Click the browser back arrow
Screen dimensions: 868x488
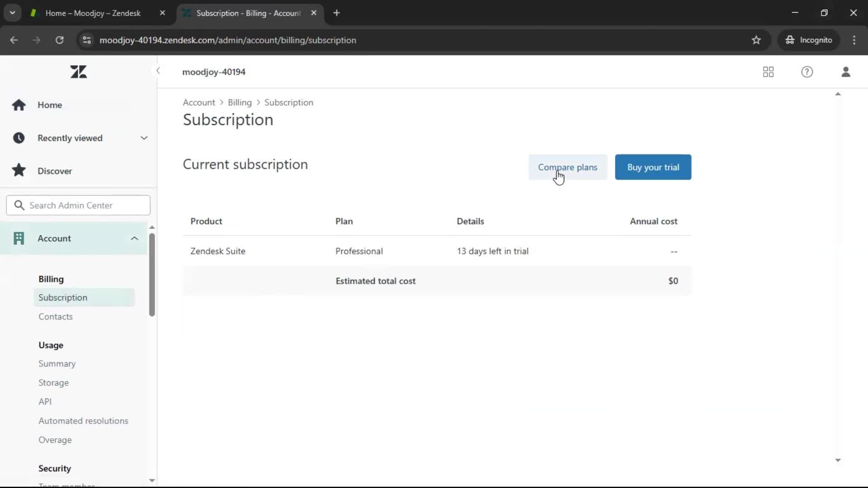tap(14, 40)
